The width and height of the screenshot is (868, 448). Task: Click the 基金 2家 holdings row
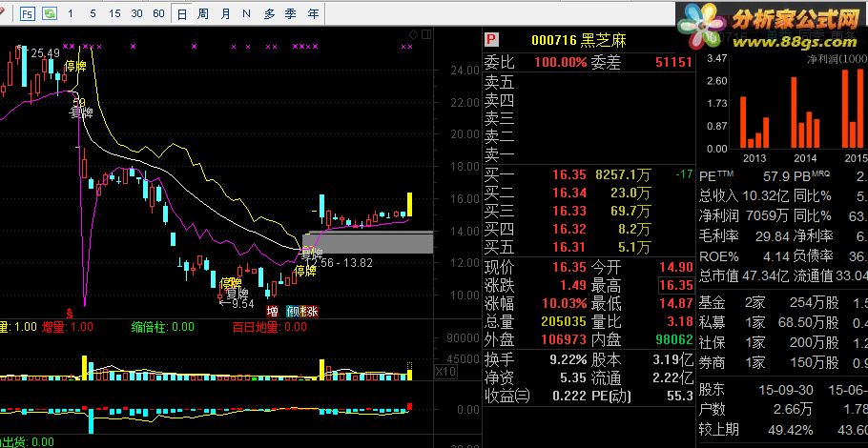coord(783,302)
